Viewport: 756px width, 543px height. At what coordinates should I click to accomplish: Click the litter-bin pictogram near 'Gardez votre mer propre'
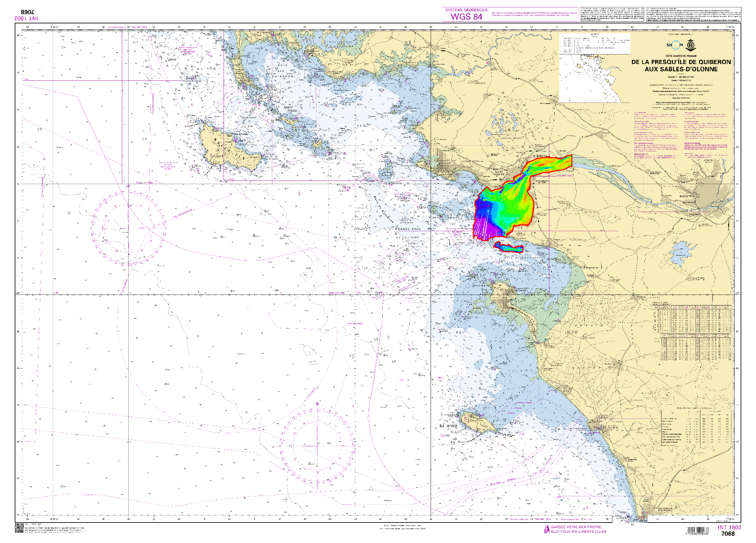tap(547, 529)
